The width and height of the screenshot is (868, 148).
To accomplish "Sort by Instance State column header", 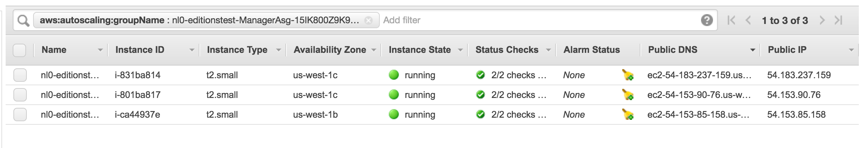I will (x=420, y=50).
